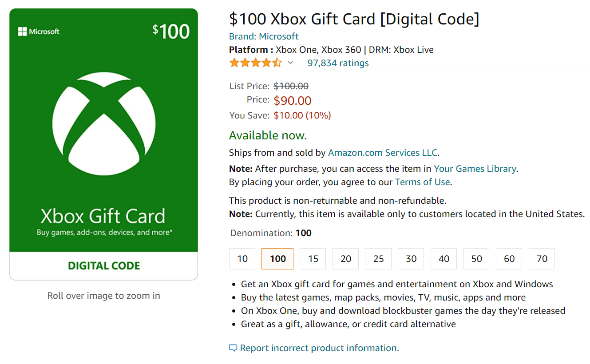This screenshot has width=590, height=364.
Task: Click the Amazon.com Services LLC link
Action: click(382, 152)
